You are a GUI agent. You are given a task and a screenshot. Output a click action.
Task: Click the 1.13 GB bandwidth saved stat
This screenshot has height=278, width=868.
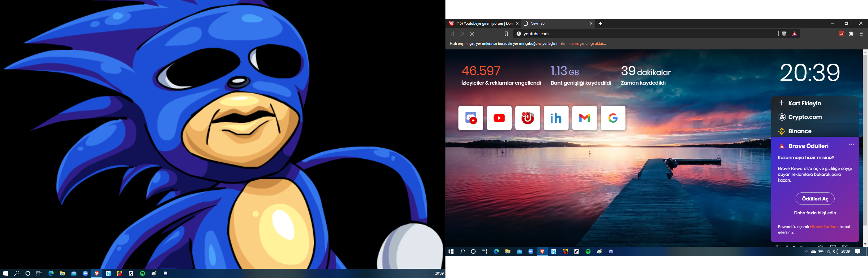pos(581,75)
